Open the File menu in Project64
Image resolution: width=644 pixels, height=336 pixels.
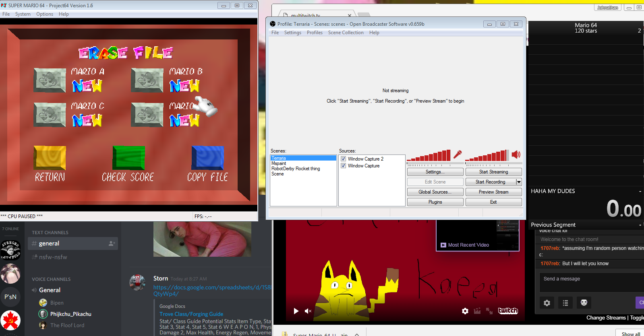6,14
